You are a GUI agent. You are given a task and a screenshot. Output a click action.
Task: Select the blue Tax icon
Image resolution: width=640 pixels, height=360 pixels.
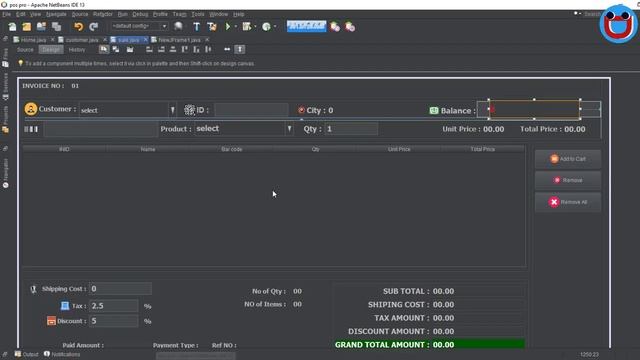[65, 306]
